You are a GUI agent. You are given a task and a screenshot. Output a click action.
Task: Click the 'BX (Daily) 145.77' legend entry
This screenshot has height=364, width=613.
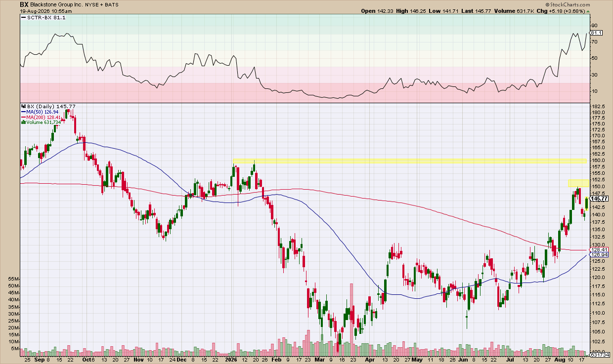point(51,106)
